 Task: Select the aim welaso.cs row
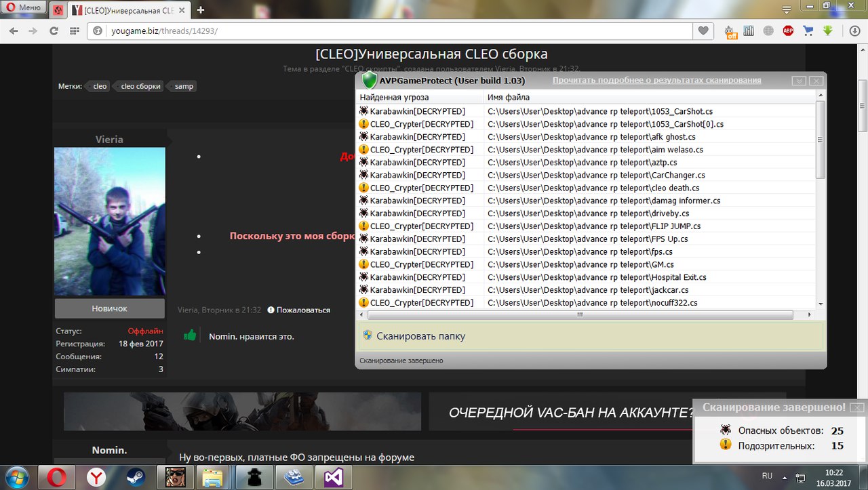[587, 149]
